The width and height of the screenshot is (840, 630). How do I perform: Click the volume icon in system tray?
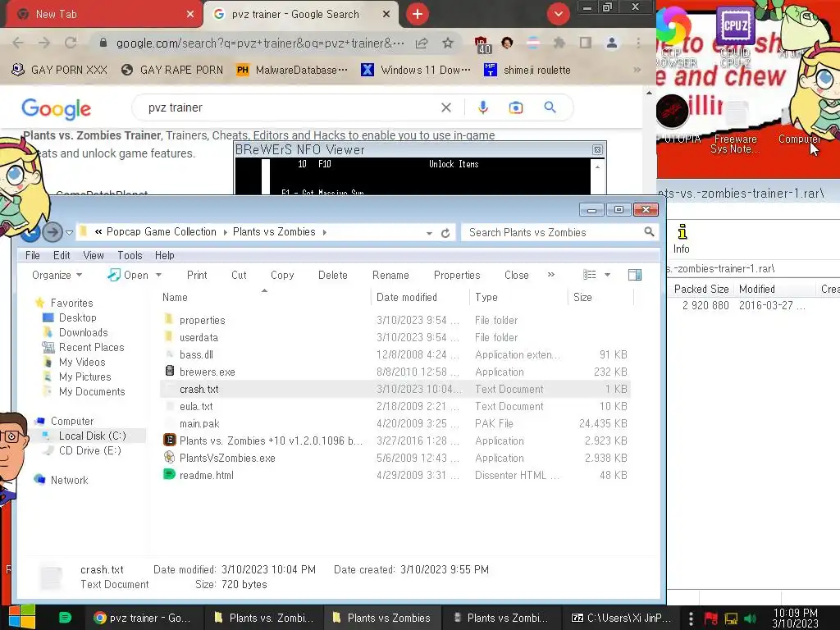[x=750, y=619]
